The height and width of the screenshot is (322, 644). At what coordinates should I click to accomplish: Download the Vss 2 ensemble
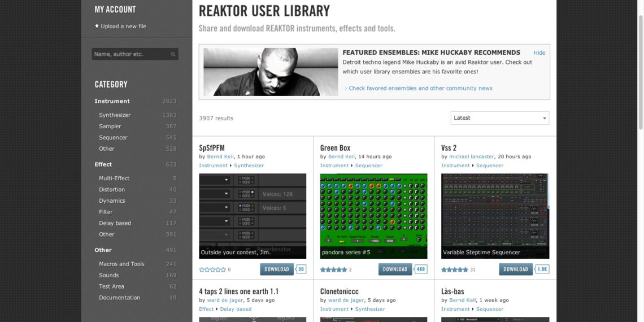pos(516,269)
